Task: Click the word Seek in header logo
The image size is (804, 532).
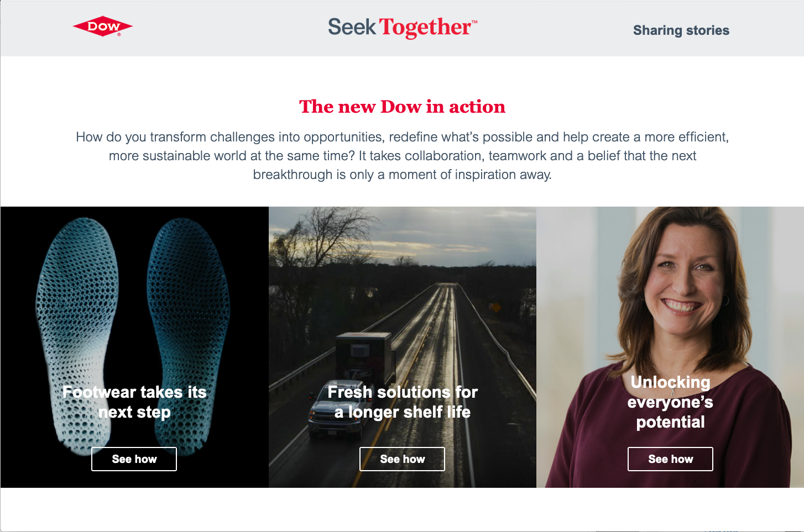Action: coord(352,27)
